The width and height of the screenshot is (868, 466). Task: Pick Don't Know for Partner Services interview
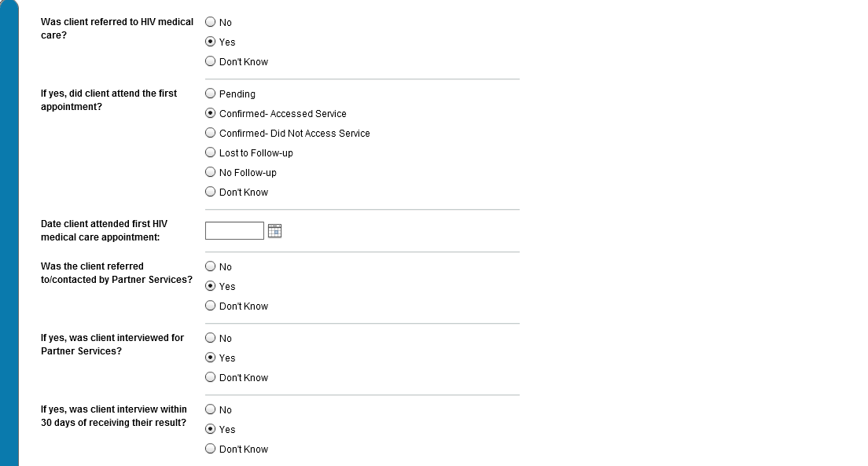pyautogui.click(x=210, y=377)
